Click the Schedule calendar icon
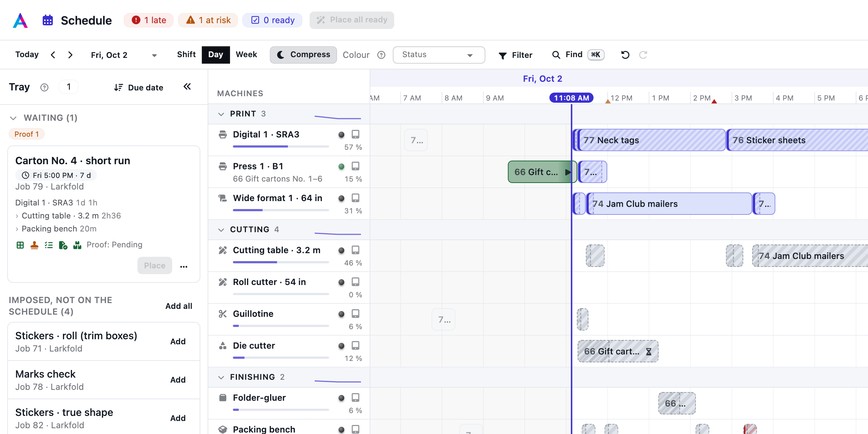868x434 pixels. (48, 20)
